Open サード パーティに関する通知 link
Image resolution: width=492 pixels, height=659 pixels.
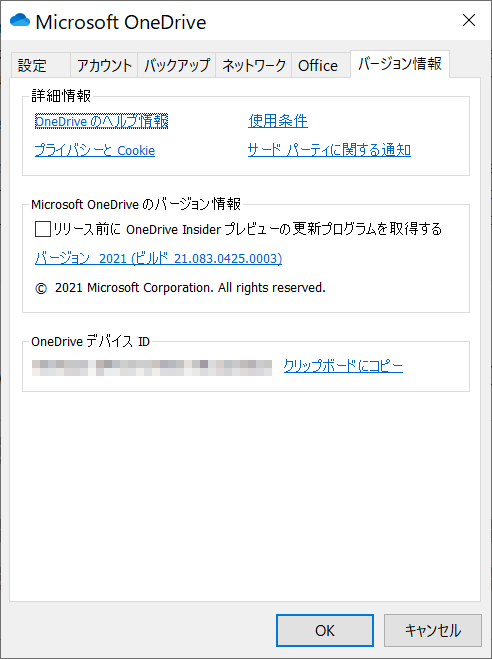329,150
